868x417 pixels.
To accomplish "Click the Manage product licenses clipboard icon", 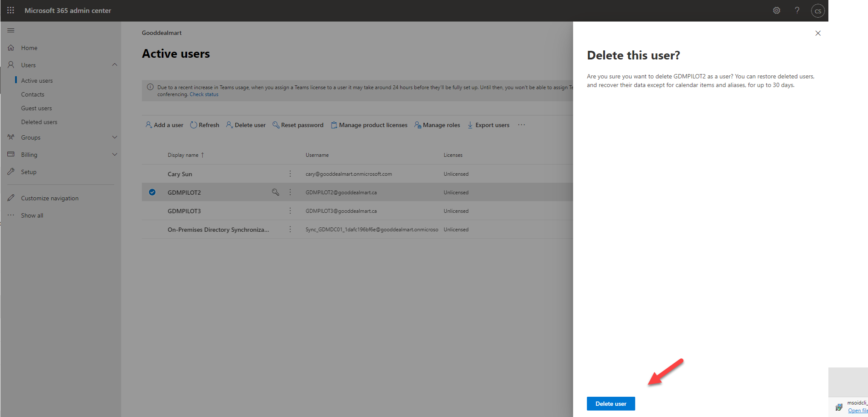I will pyautogui.click(x=334, y=125).
